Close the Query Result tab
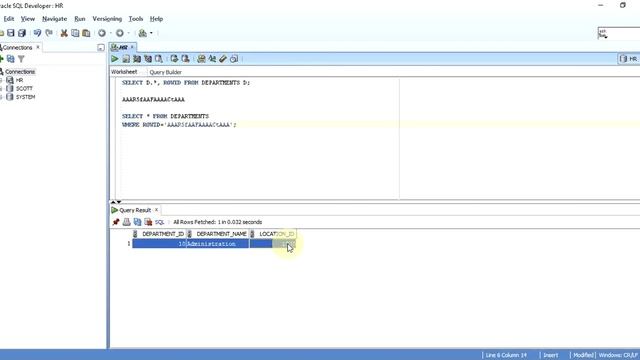 tap(156, 210)
